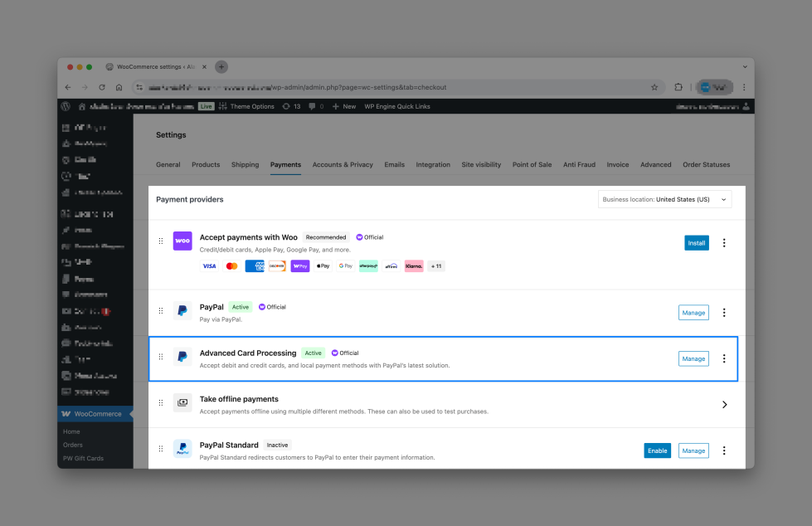Click the Discover card icon

tap(277, 266)
